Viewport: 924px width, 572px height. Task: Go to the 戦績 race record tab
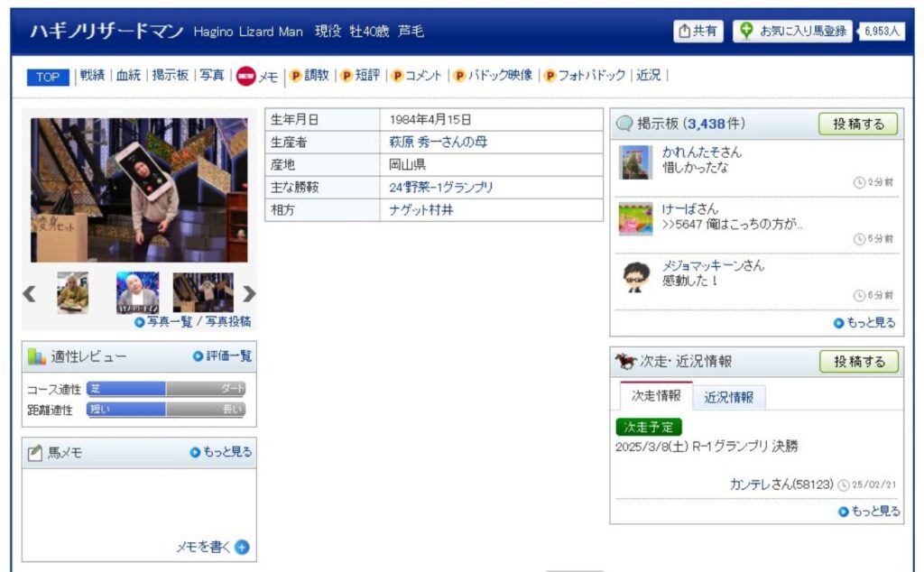click(92, 76)
